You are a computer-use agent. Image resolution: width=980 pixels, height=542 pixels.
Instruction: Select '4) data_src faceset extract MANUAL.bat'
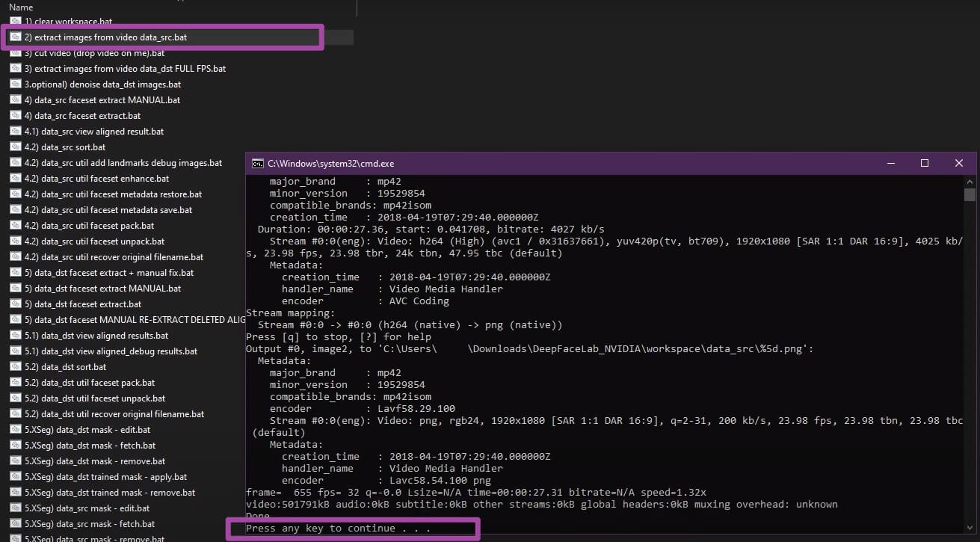click(107, 100)
